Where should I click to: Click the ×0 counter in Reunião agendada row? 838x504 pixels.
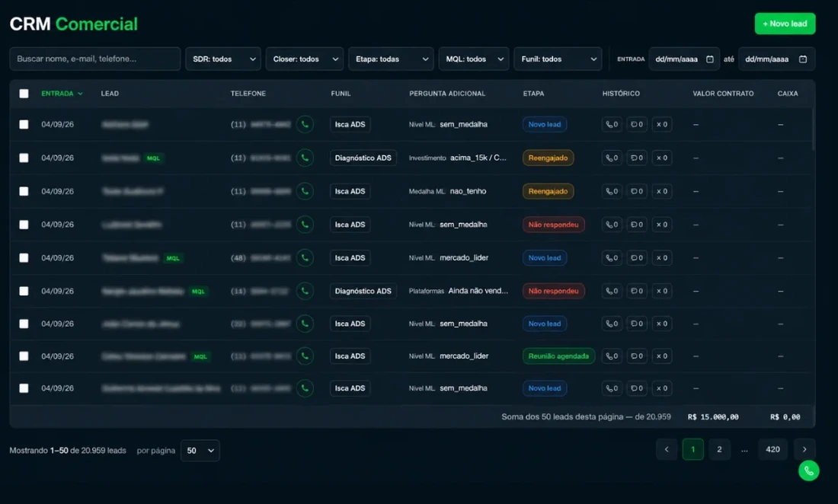point(661,356)
